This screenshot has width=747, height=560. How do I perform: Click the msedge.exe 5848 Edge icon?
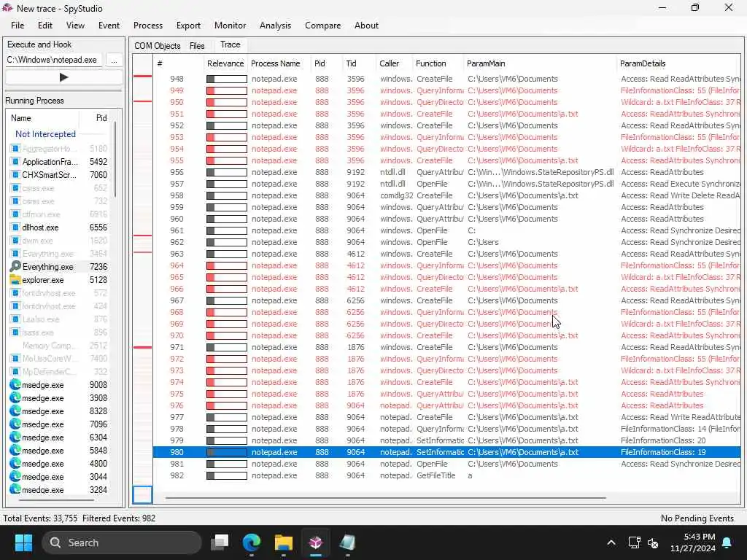coord(15,451)
